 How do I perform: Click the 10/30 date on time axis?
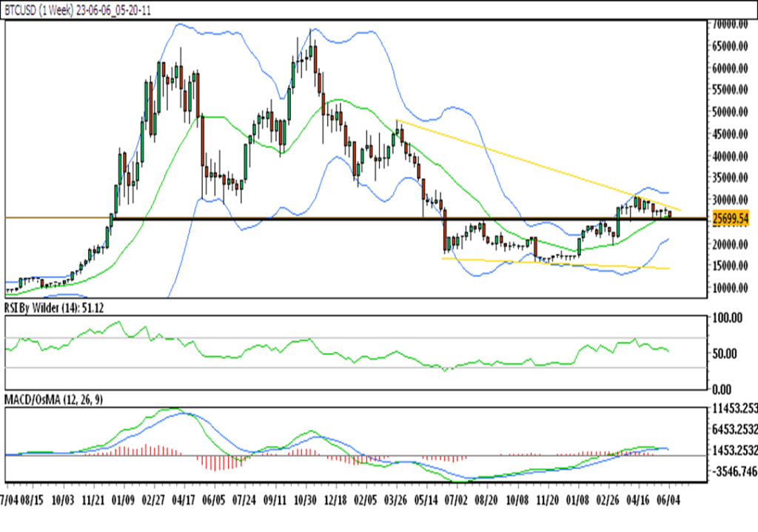pyautogui.click(x=305, y=500)
